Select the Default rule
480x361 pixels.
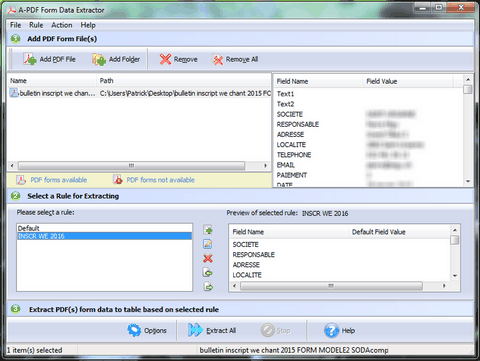[104, 228]
